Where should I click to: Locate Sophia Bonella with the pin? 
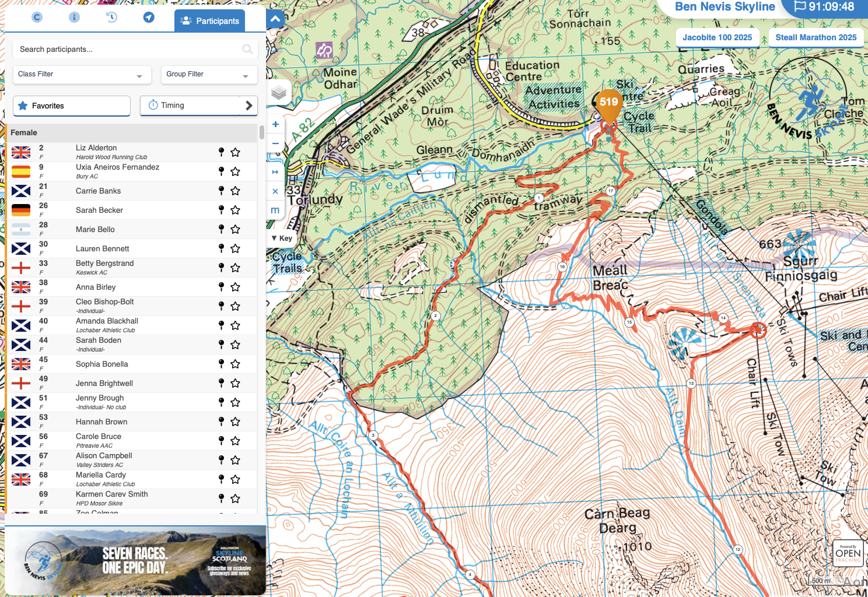point(221,364)
